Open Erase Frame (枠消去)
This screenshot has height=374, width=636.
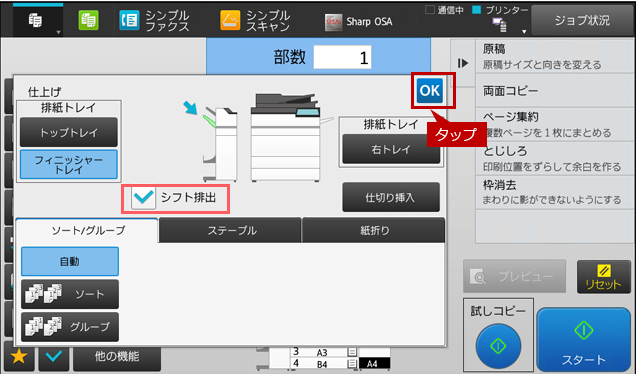555,192
